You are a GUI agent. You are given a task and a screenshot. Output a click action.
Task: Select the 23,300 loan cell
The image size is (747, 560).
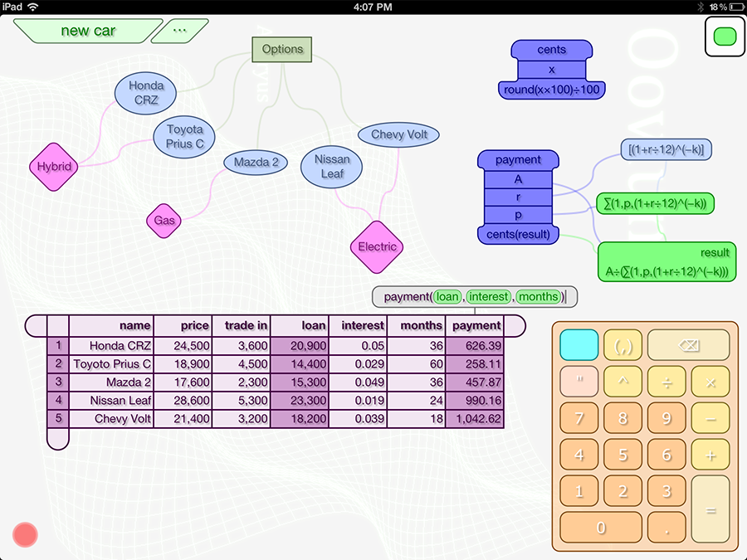click(x=300, y=401)
